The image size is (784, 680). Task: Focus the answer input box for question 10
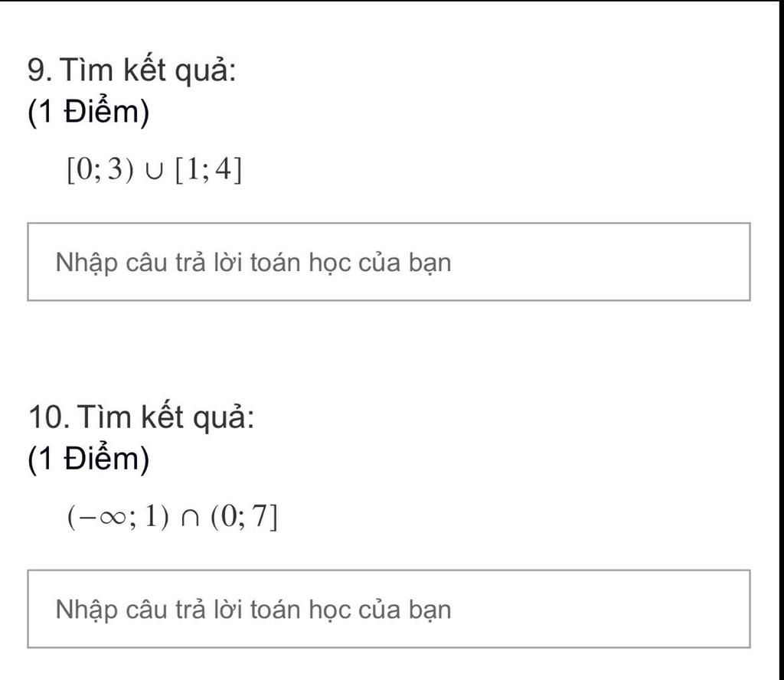pos(388,609)
